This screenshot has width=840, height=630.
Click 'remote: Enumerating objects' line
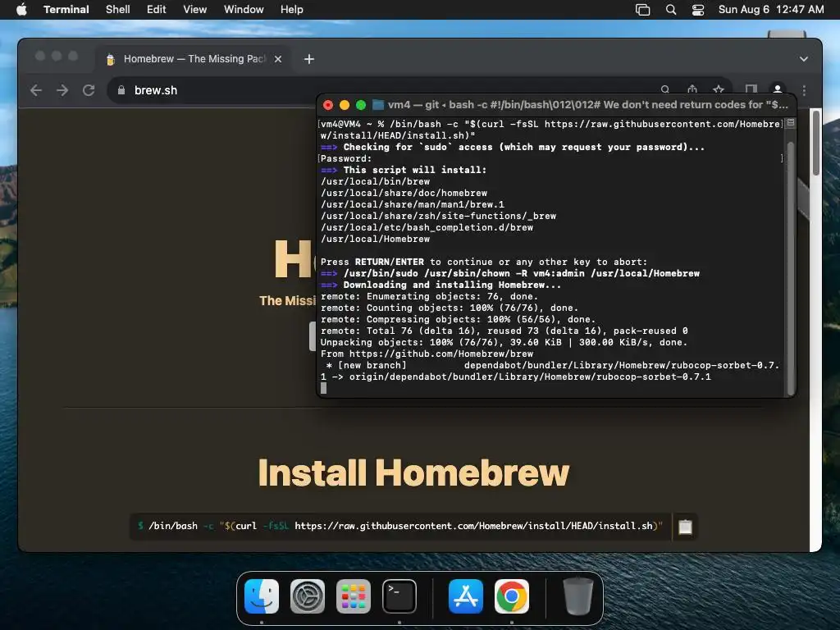pyautogui.click(x=429, y=296)
